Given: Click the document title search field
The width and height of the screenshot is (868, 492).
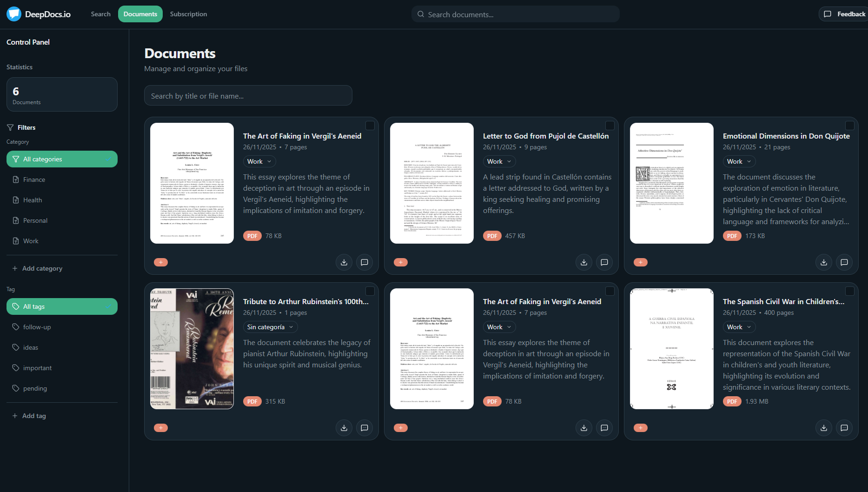Looking at the screenshot, I should pos(248,95).
